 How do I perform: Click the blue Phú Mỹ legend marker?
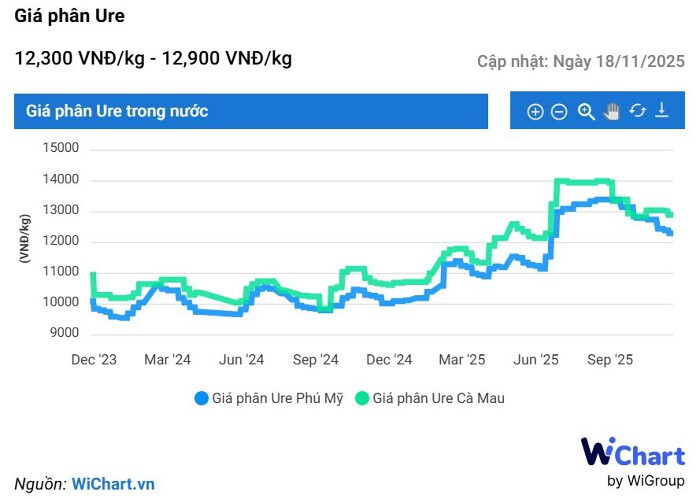click(201, 398)
